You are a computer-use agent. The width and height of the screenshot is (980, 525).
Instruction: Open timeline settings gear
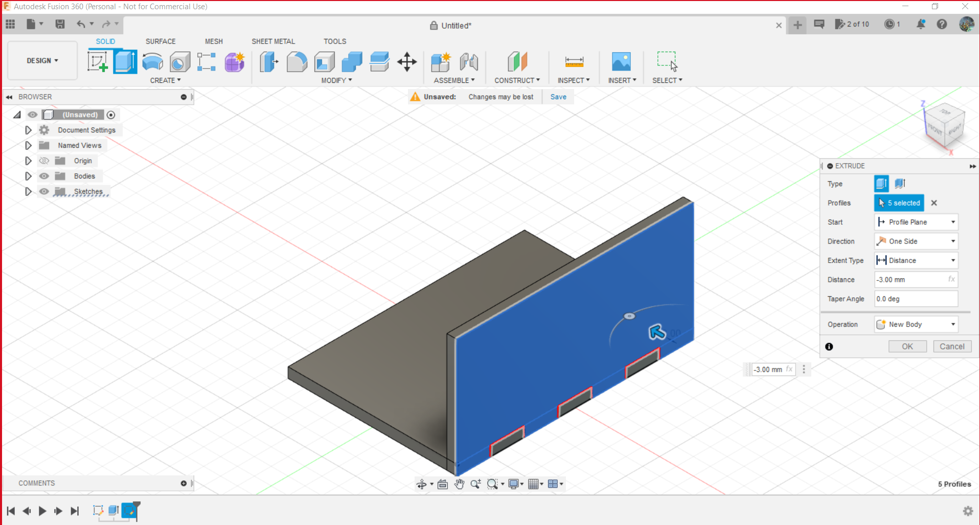point(968,511)
